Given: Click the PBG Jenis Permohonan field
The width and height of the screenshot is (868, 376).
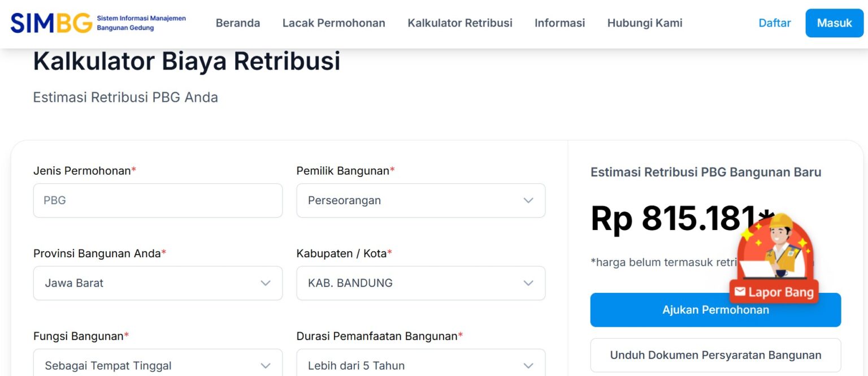Looking at the screenshot, I should (x=158, y=200).
